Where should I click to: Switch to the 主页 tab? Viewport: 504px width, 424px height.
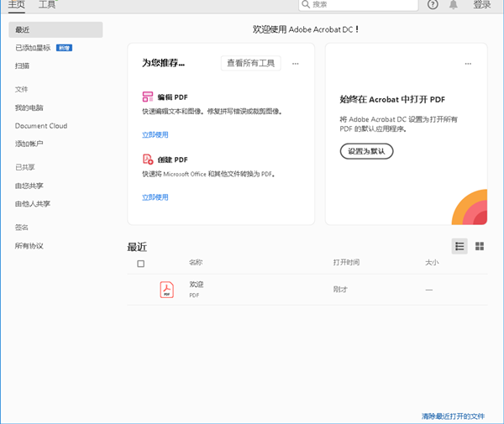click(x=17, y=5)
